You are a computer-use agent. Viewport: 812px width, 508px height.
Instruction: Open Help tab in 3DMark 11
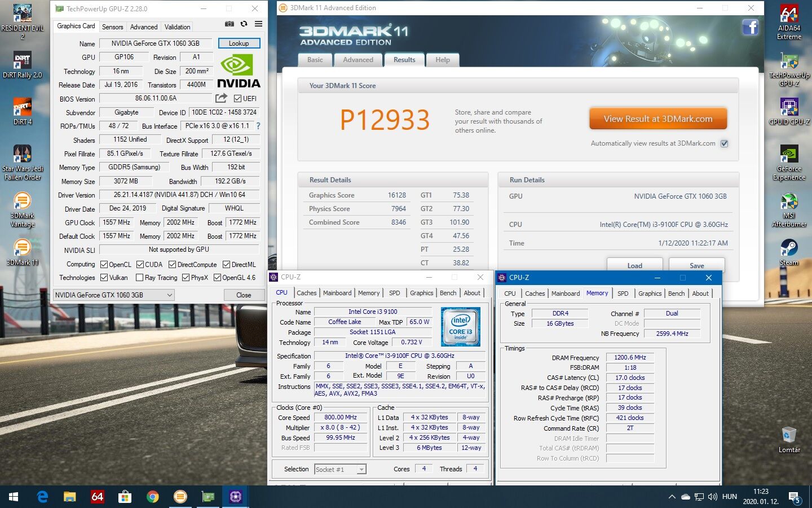click(443, 60)
